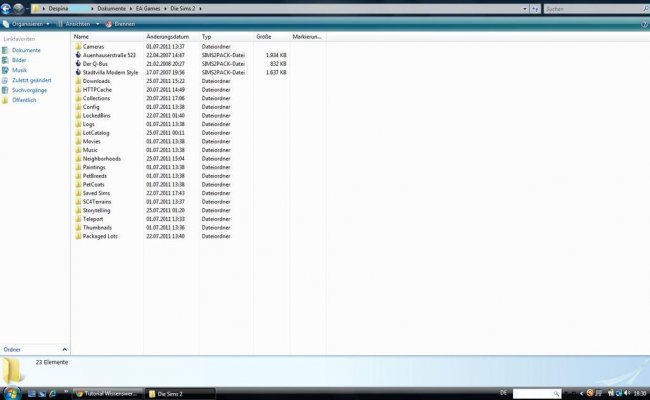This screenshot has height=400, width=650.
Task: Click the Brennen toolbar button
Action: [x=120, y=24]
